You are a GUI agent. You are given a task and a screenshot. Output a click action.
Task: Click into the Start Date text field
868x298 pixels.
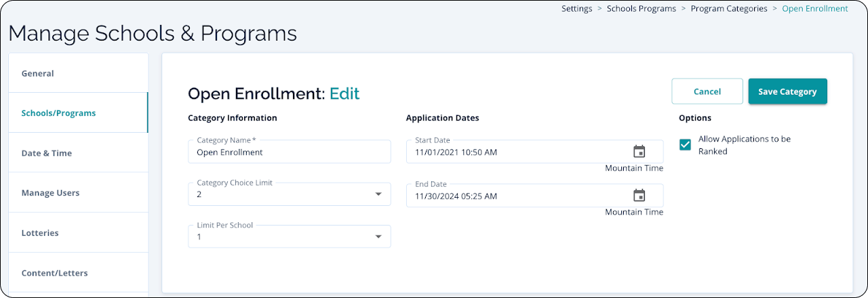pos(515,152)
